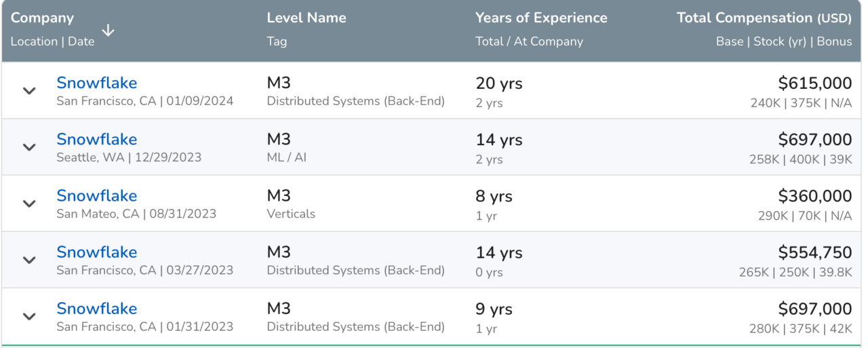
Task: Select the $554,750 compensation entry
Action: (814, 252)
